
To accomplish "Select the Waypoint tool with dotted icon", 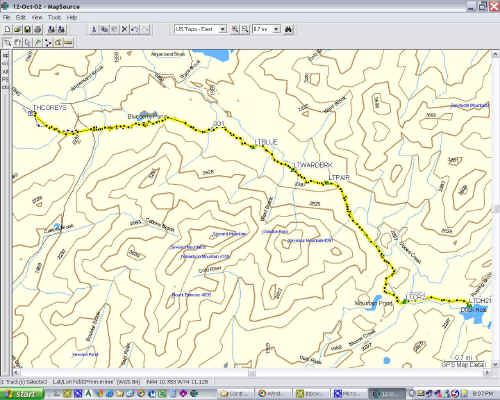I will click(48, 43).
